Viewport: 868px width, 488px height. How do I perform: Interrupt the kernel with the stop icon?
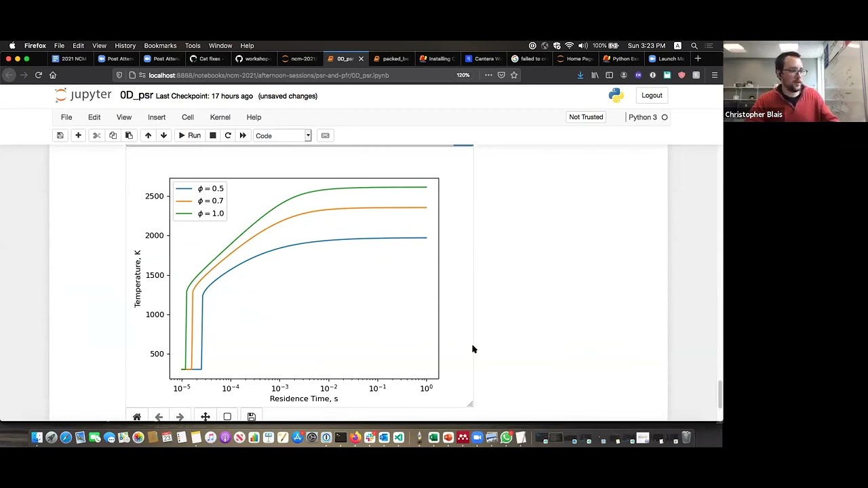click(x=212, y=136)
